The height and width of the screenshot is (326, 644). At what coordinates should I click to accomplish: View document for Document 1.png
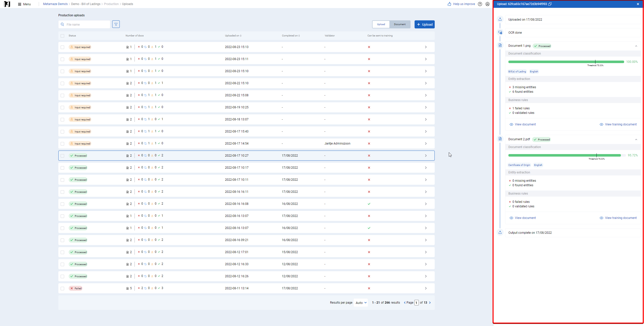click(x=523, y=124)
